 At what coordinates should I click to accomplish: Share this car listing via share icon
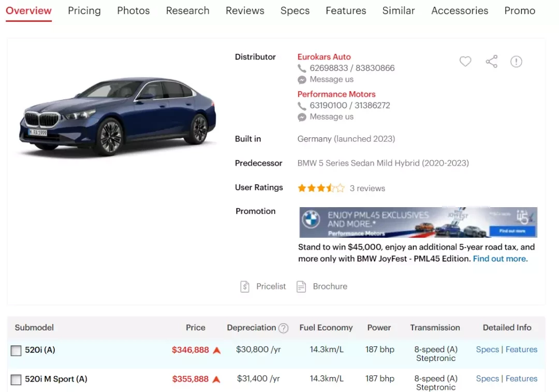tap(492, 61)
